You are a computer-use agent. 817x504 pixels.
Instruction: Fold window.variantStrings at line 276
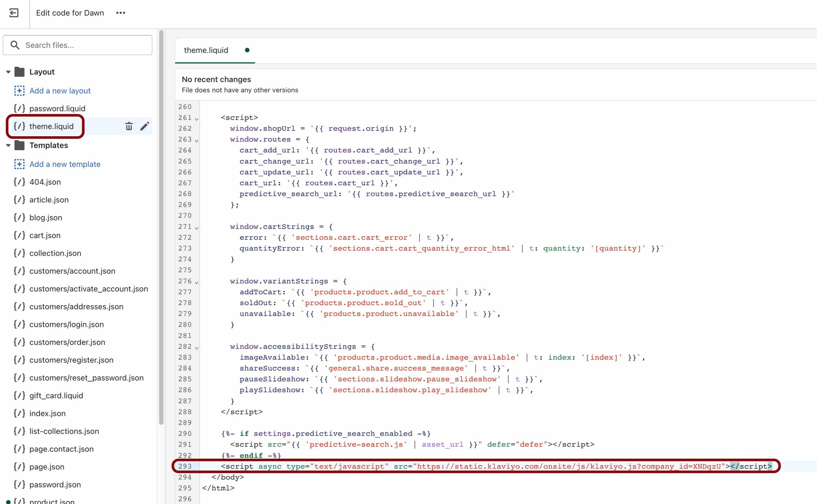coord(197,282)
